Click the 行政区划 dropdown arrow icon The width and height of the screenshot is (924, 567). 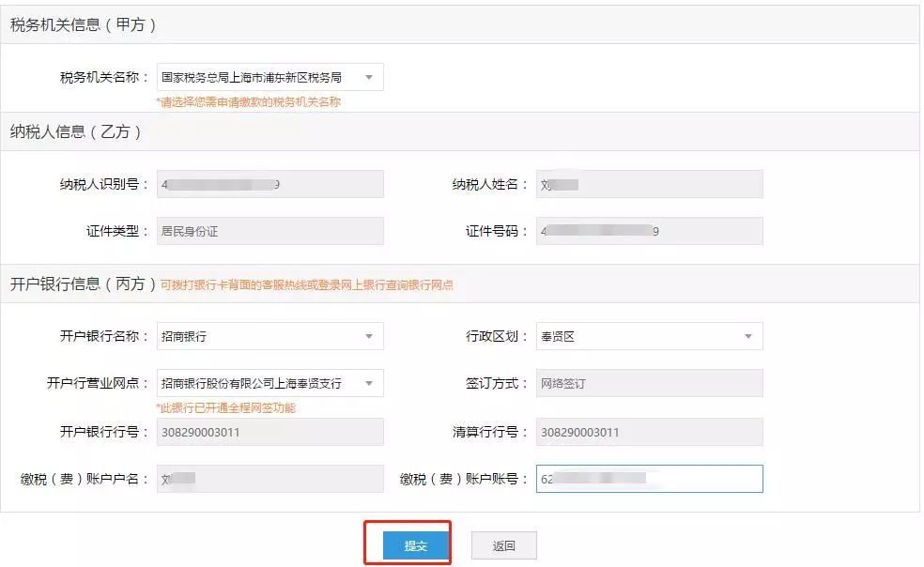click(x=749, y=335)
